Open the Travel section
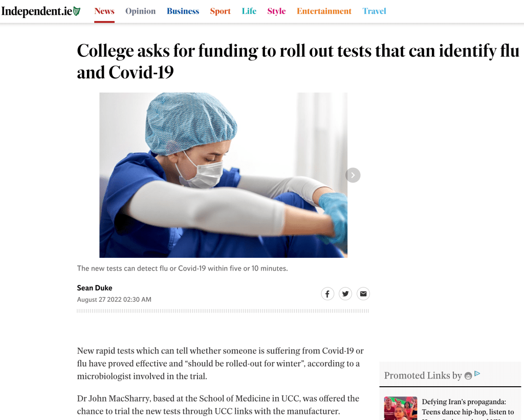 tap(374, 11)
